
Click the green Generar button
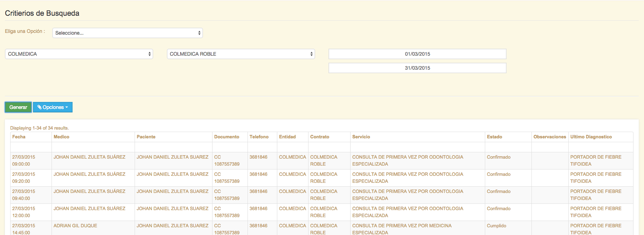pyautogui.click(x=18, y=107)
